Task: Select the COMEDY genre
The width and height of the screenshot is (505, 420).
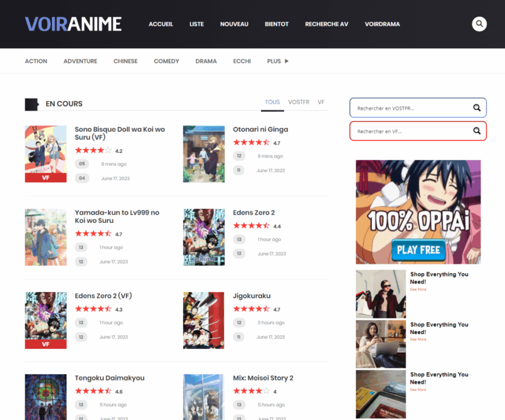Action: pos(166,61)
